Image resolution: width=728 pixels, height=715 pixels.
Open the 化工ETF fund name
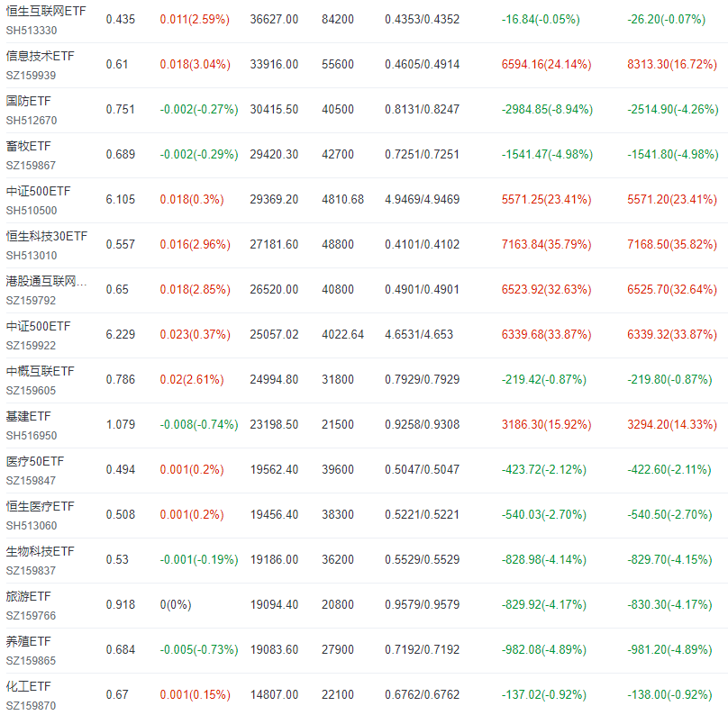[x=28, y=686]
